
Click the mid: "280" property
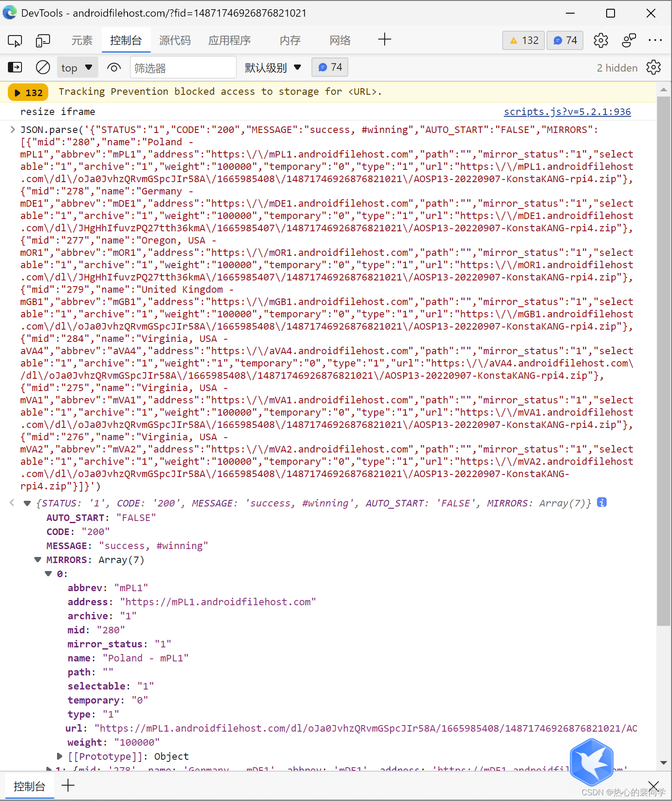tap(97, 630)
